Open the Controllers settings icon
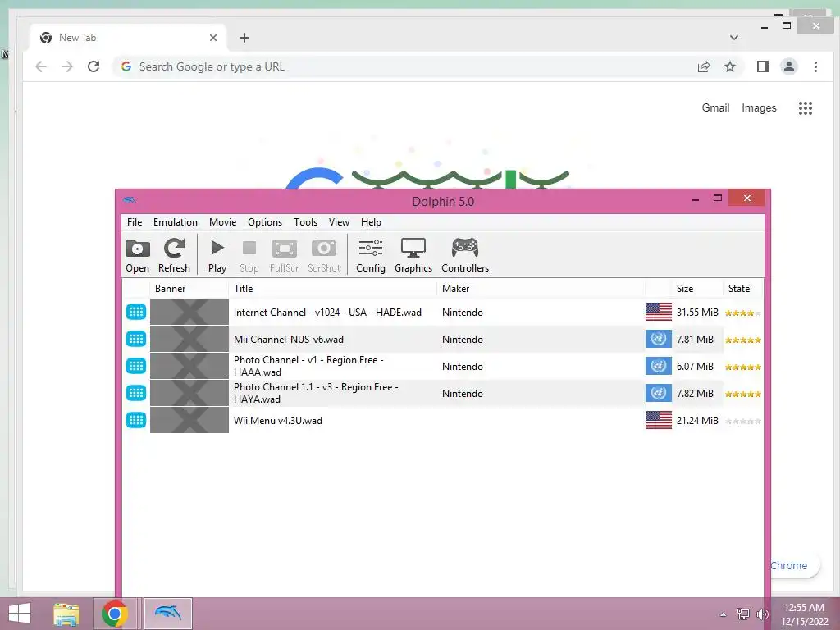Screen dimensions: 840x630 coord(465,255)
